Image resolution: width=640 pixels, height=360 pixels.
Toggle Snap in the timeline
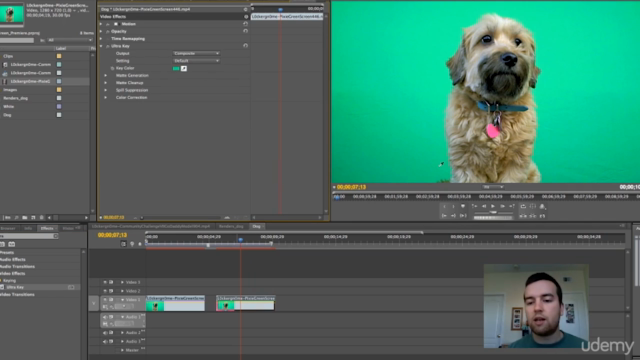[x=124, y=244]
